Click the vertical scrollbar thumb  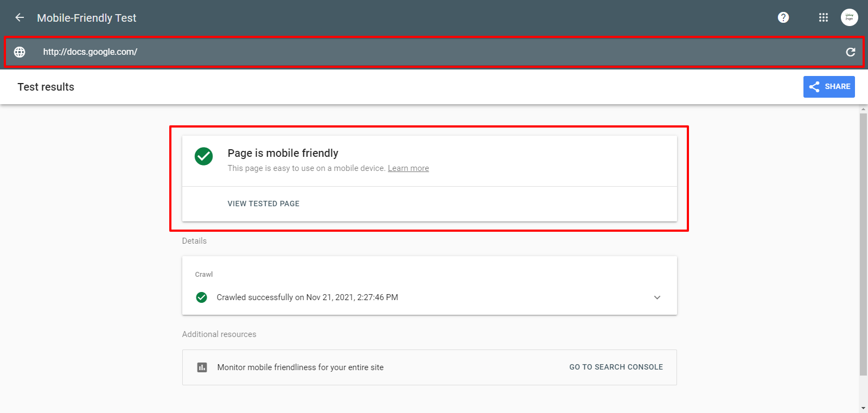tap(863, 244)
